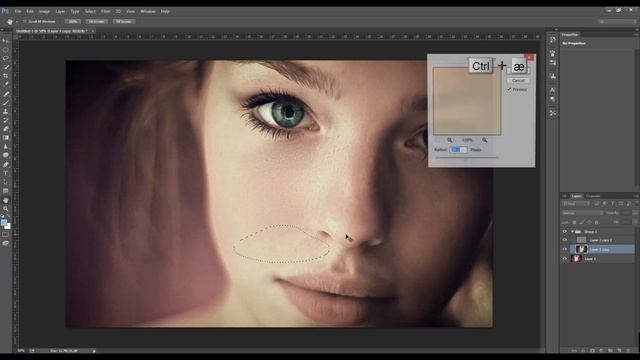Hide the Layer 1 copy 2 layer

564,240
